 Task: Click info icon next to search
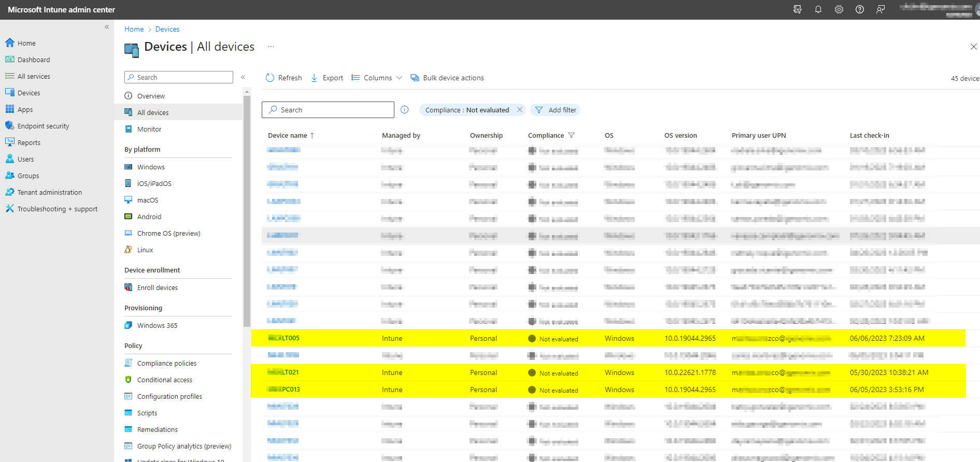405,110
